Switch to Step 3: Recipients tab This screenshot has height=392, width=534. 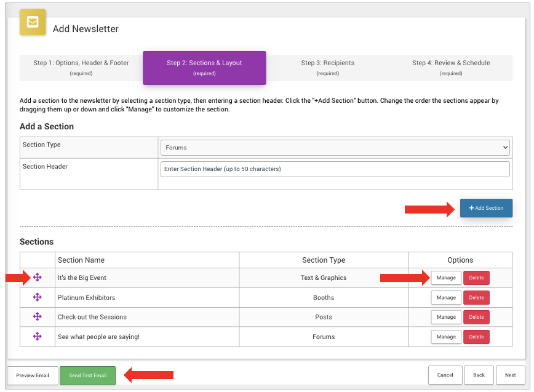point(327,67)
